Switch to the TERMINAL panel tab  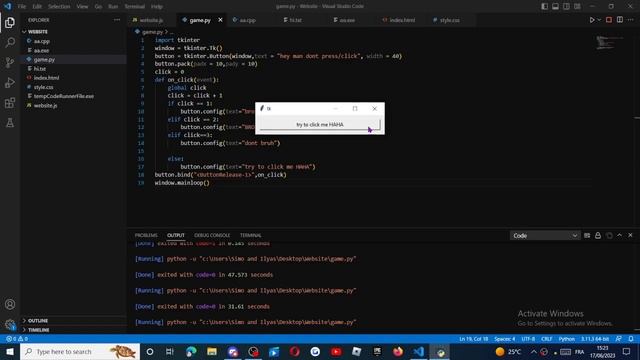251,236
